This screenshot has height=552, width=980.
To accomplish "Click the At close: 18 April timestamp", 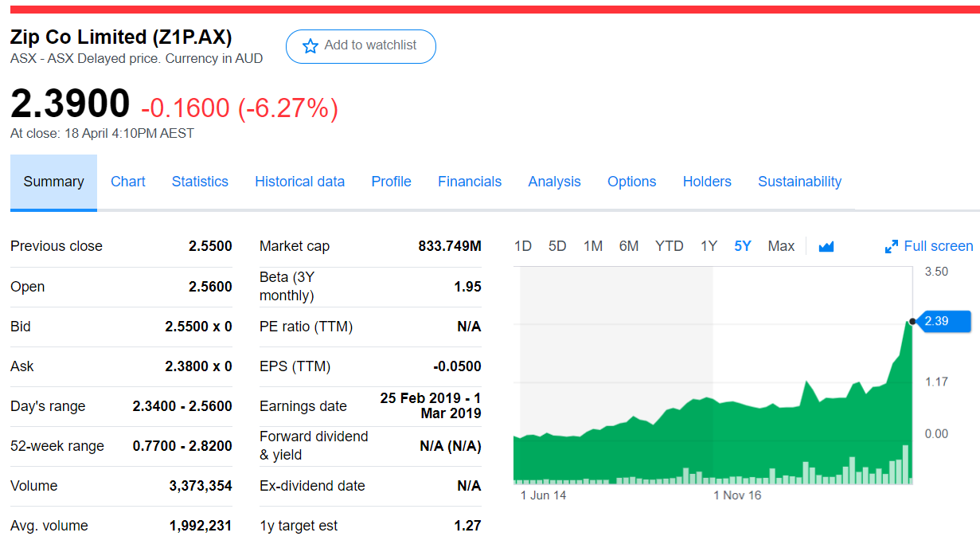I will pyautogui.click(x=102, y=134).
